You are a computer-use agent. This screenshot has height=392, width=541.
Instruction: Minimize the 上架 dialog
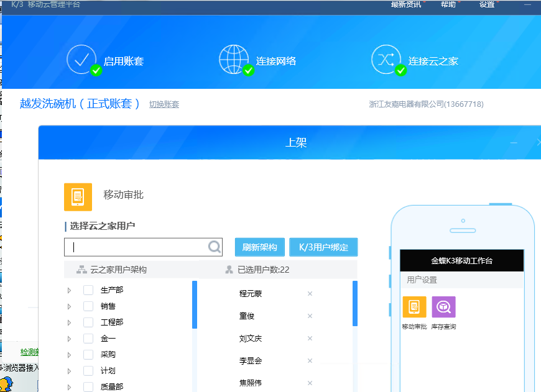(514, 142)
